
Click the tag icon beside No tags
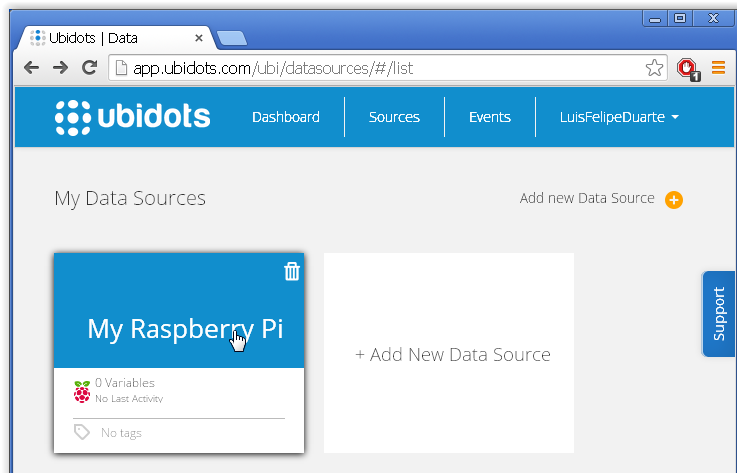click(x=82, y=432)
